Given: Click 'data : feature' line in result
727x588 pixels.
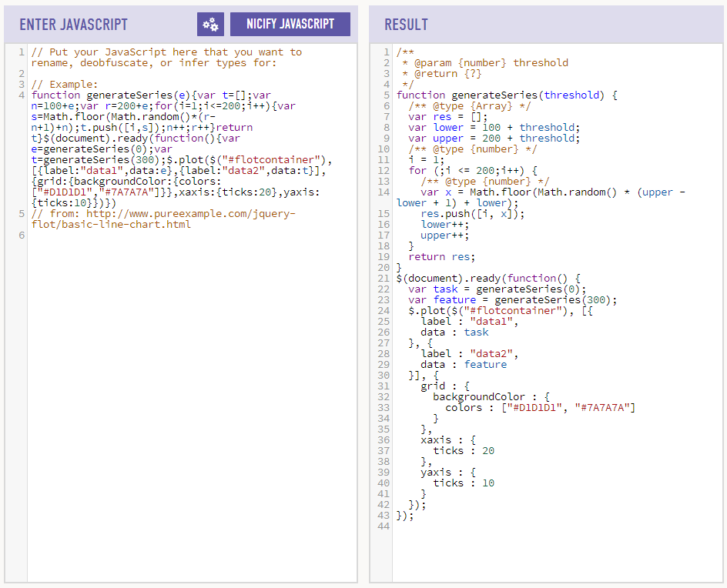Looking at the screenshot, I should pos(464,365).
